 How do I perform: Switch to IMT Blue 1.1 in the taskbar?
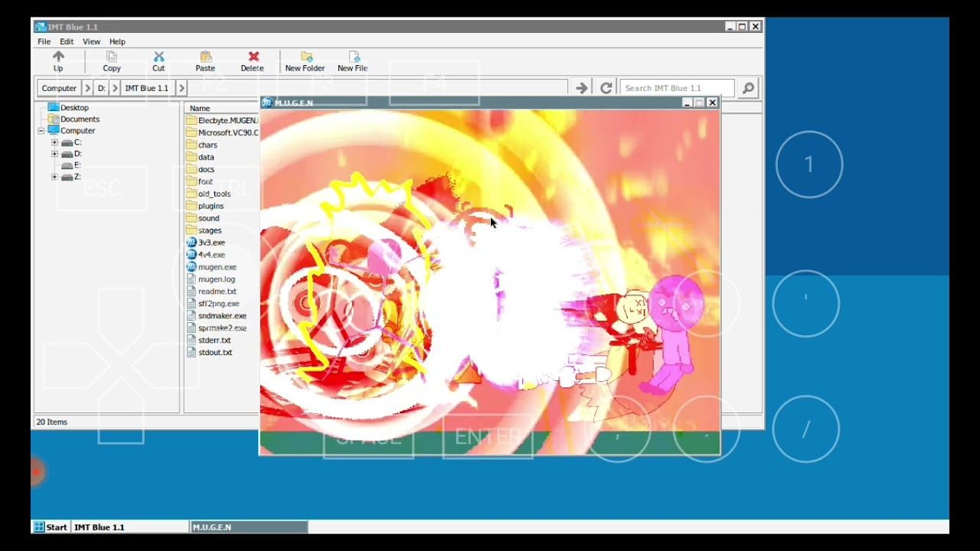129,527
